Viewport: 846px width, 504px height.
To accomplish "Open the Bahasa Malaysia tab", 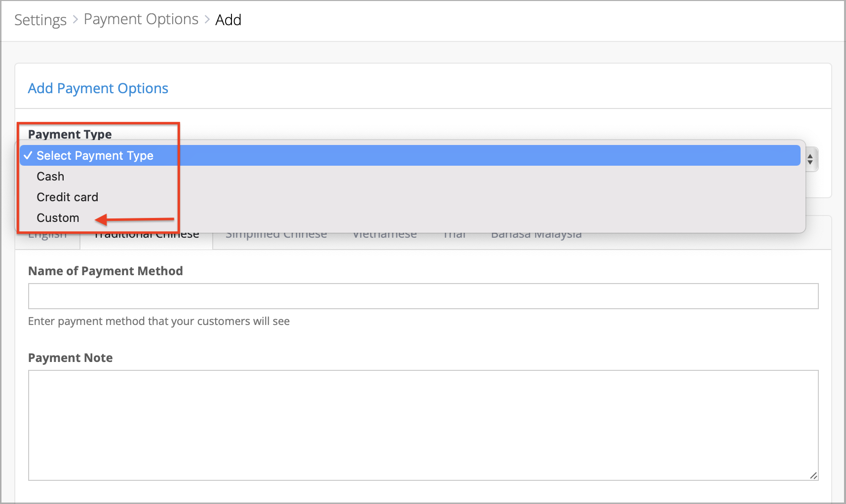I will coord(536,234).
